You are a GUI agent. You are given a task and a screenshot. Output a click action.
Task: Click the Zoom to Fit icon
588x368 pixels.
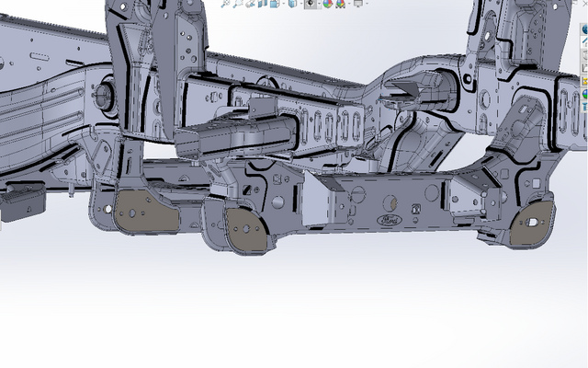click(x=225, y=4)
